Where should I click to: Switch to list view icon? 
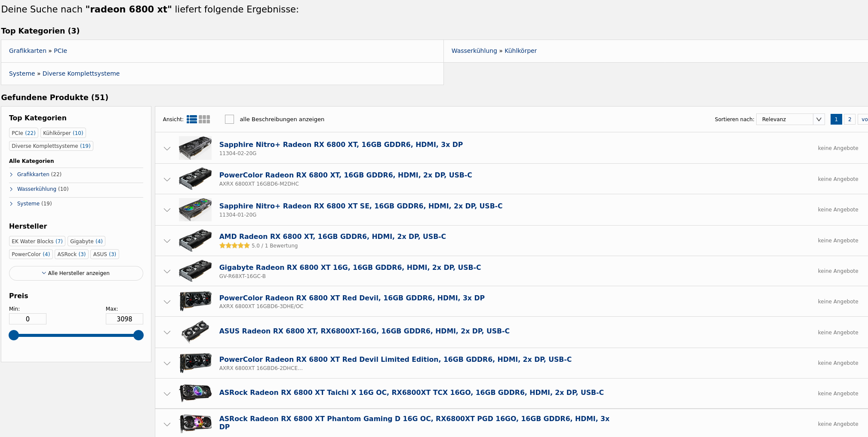pos(192,119)
